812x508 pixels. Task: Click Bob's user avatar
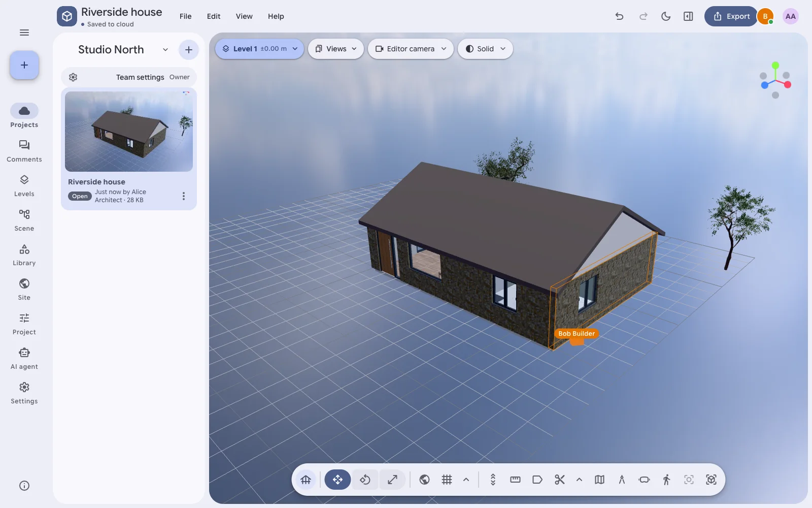tap(765, 16)
